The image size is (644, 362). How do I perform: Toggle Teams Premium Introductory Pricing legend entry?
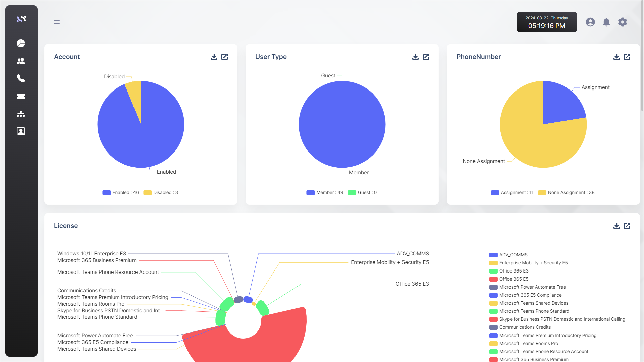543,336
